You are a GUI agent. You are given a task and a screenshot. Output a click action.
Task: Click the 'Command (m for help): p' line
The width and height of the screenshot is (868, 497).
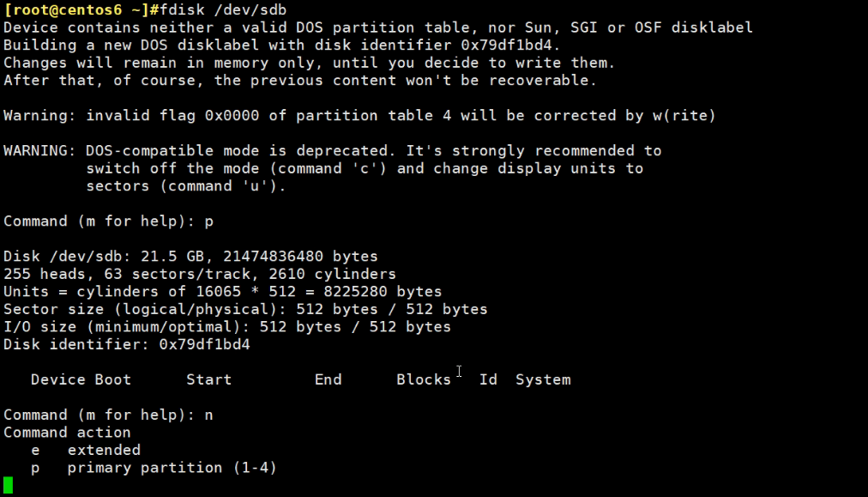[108, 221]
